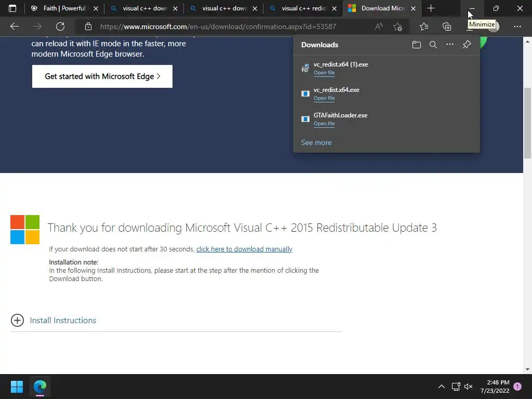
Task: Go back to the previous page
Action: click(15, 26)
